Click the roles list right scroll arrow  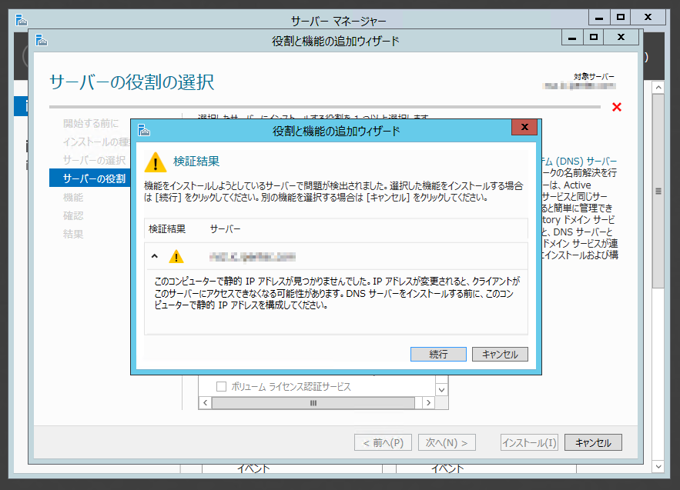(x=428, y=403)
